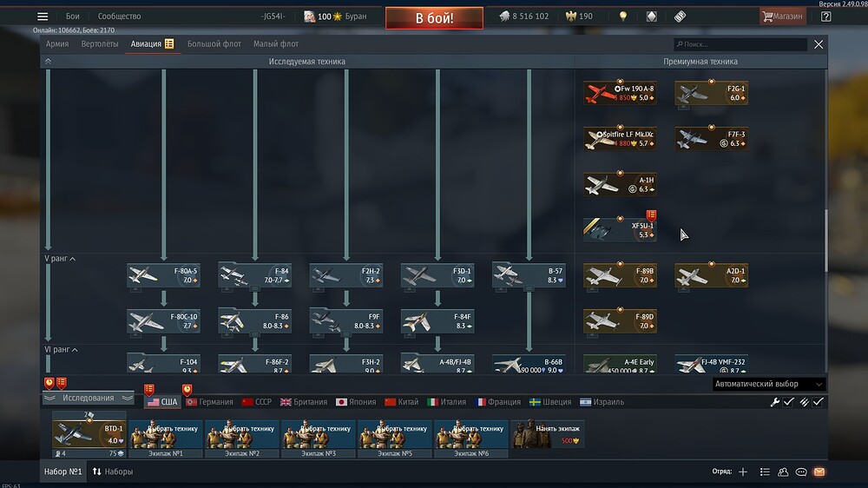Open the hamburger main menu
The image size is (868, 488).
[43, 16]
